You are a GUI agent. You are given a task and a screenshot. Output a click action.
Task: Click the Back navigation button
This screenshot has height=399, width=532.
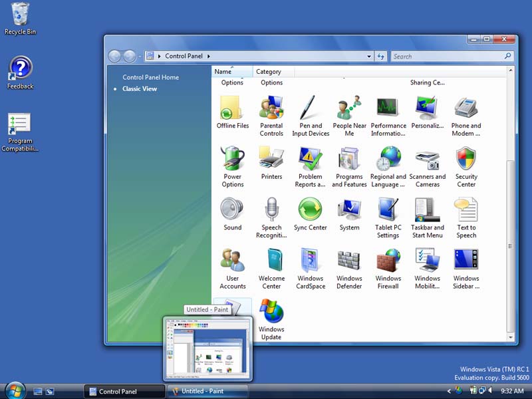(x=114, y=57)
